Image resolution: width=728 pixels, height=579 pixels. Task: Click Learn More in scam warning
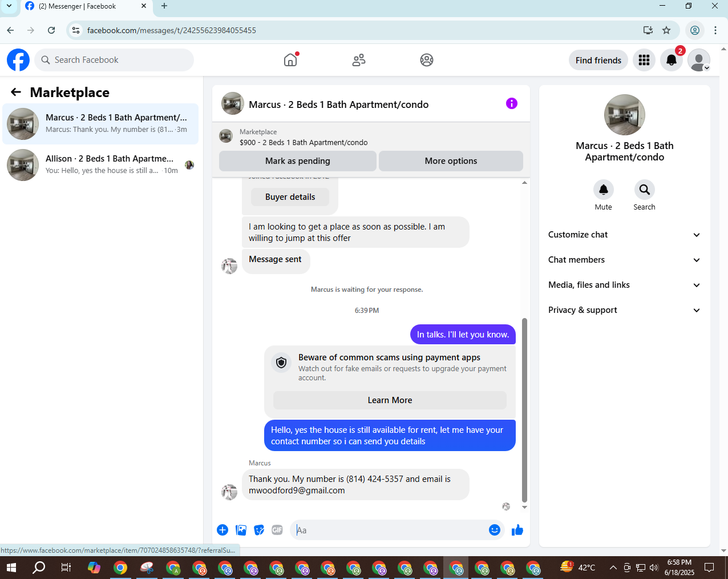(390, 400)
